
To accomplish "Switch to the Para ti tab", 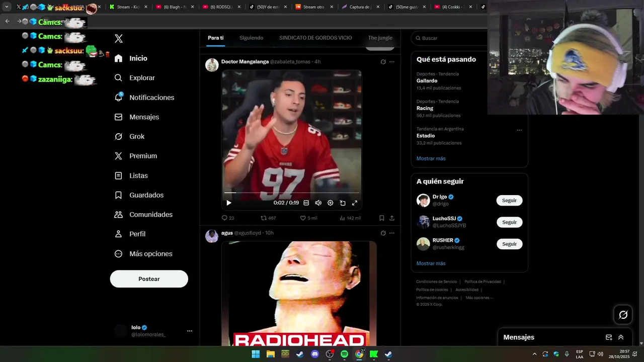I will [216, 38].
